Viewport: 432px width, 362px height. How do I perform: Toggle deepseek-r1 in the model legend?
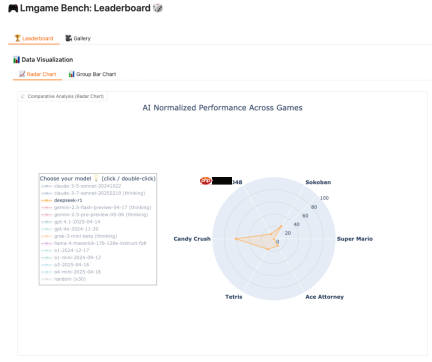61,200
